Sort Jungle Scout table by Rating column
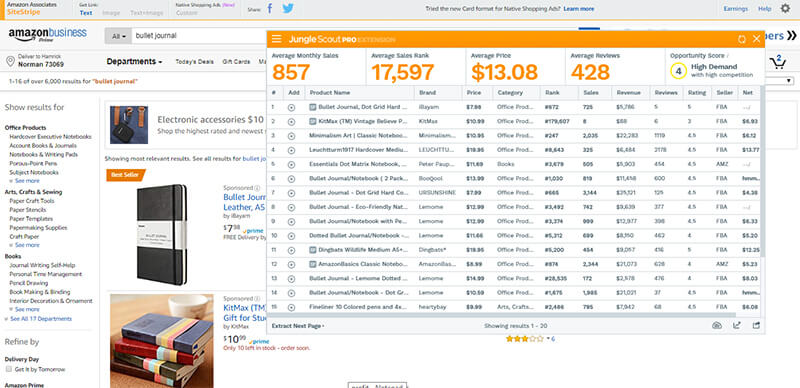 [x=697, y=93]
